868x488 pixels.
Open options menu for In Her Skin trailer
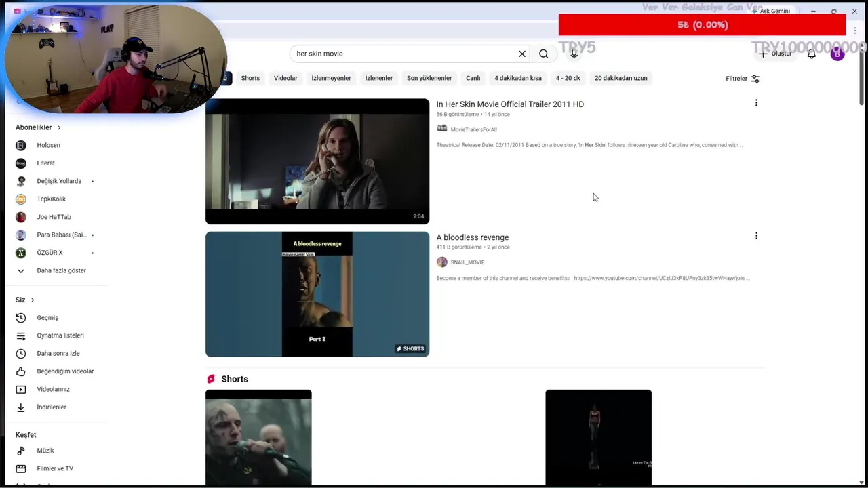(x=756, y=103)
